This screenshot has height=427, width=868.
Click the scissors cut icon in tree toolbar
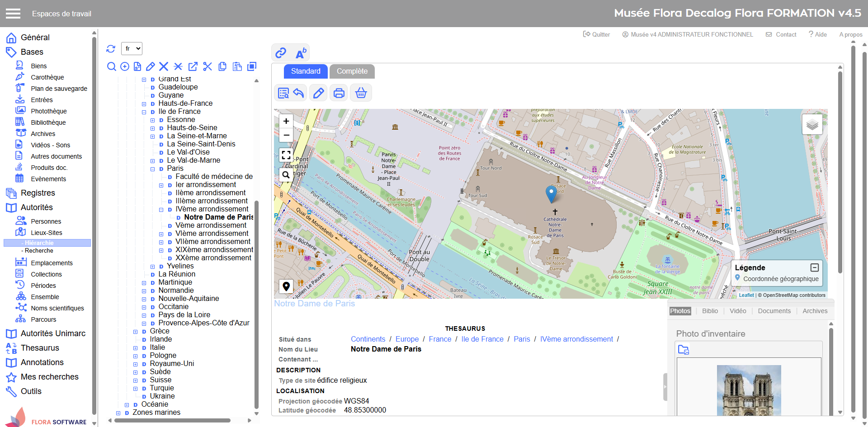(x=208, y=67)
